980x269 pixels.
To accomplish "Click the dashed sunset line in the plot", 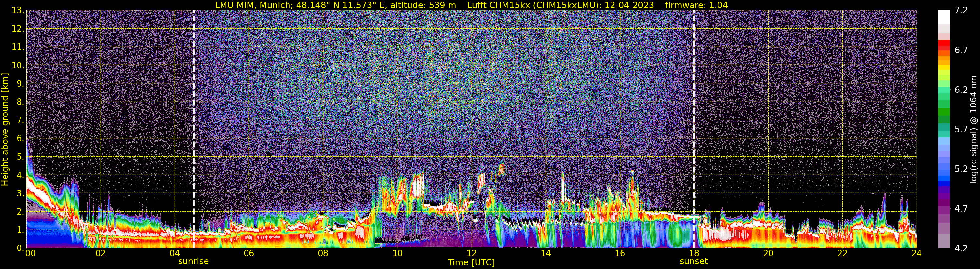I will click(693, 129).
